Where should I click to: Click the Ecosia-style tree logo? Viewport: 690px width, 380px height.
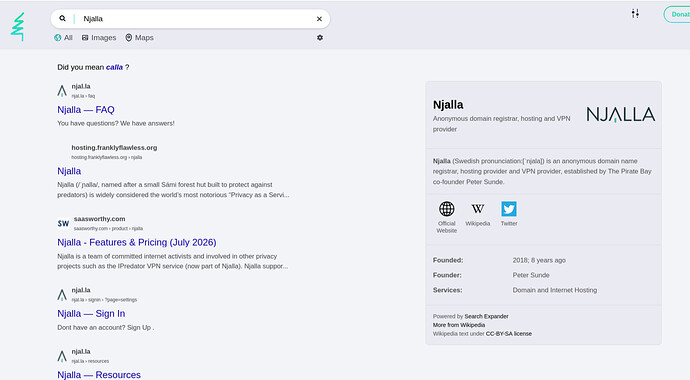point(18,27)
